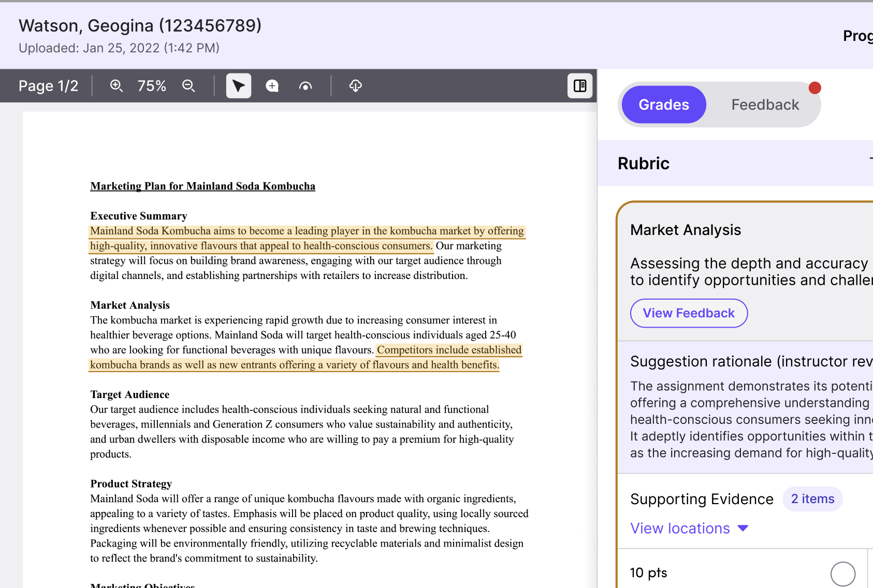The width and height of the screenshot is (873, 588).
Task: Switch to the Grades tab
Action: [x=664, y=105]
